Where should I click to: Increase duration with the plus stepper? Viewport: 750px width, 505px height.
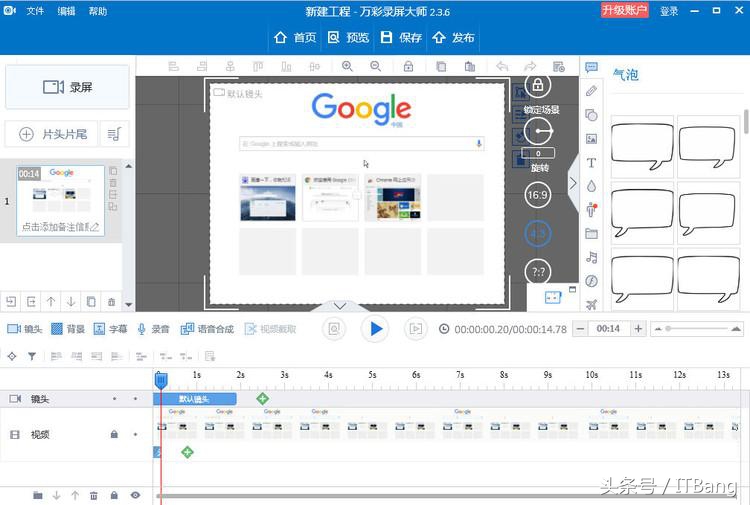(638, 329)
